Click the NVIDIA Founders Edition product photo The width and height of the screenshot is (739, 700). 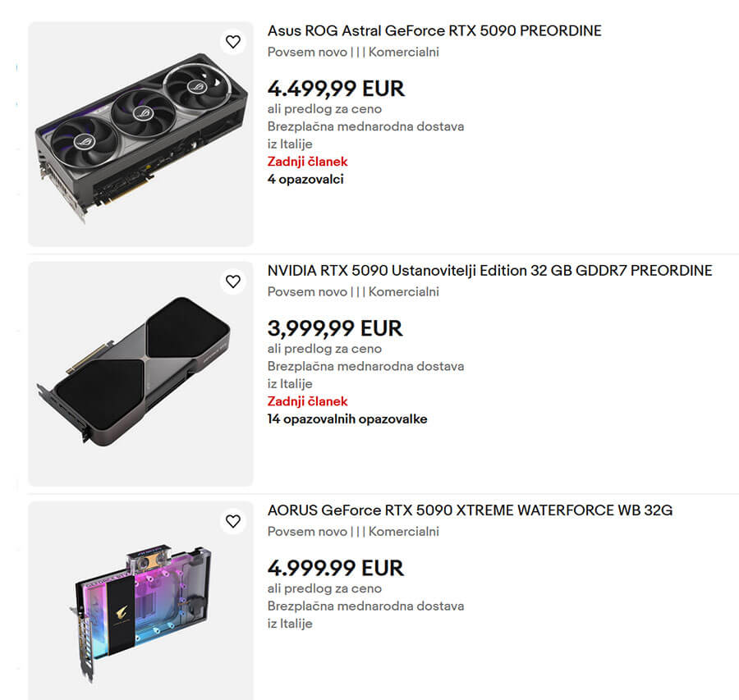[x=140, y=371]
